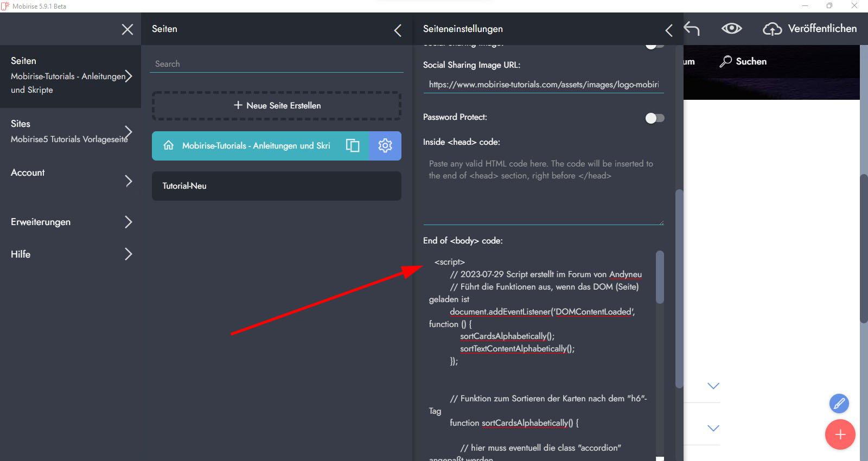This screenshot has height=461, width=868.
Task: Click Neue Seite Erstellen button
Action: click(x=277, y=105)
